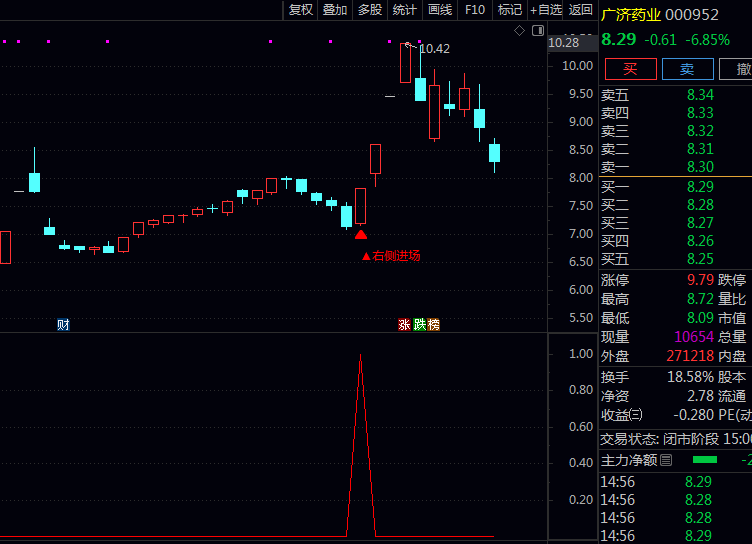This screenshot has width=752, height=544.
Task: Click the 跌 green badge icon
Action: 419,325
